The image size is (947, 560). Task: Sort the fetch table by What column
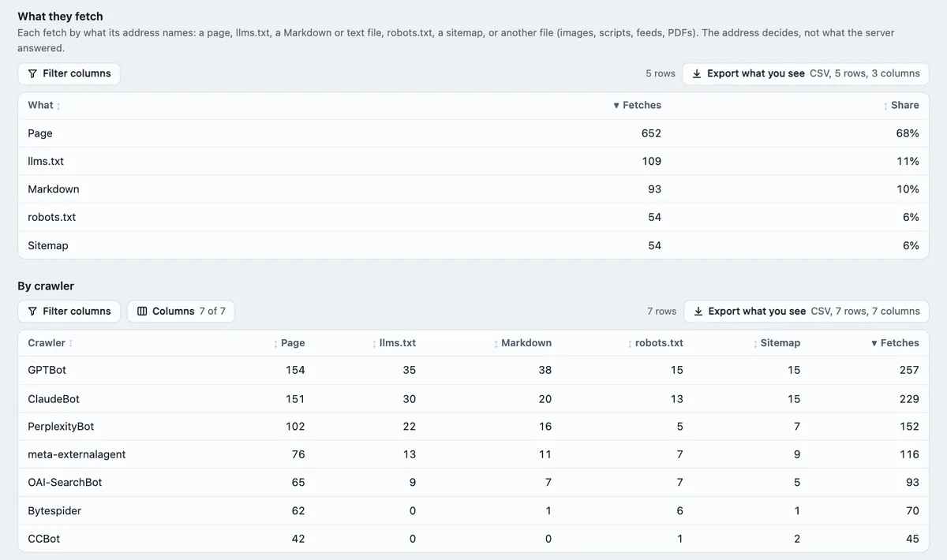pos(44,105)
